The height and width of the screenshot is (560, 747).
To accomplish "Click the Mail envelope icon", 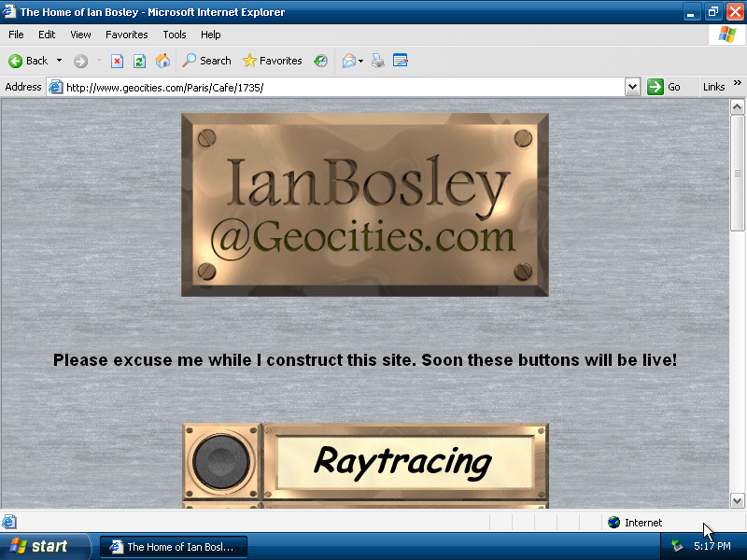I will coord(349,61).
